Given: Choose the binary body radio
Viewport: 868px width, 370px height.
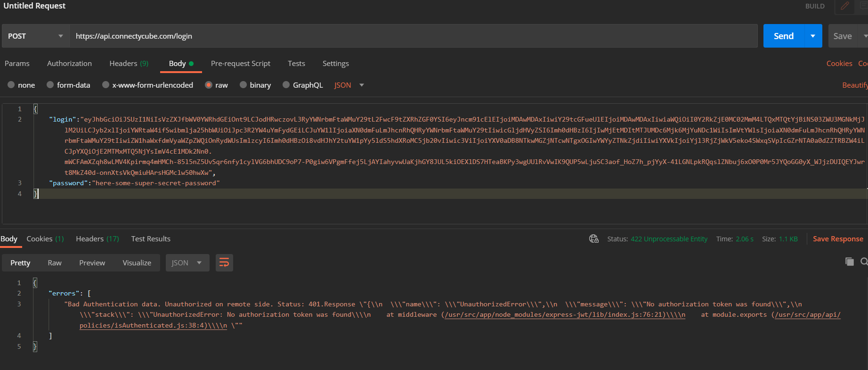Looking at the screenshot, I should (x=243, y=85).
